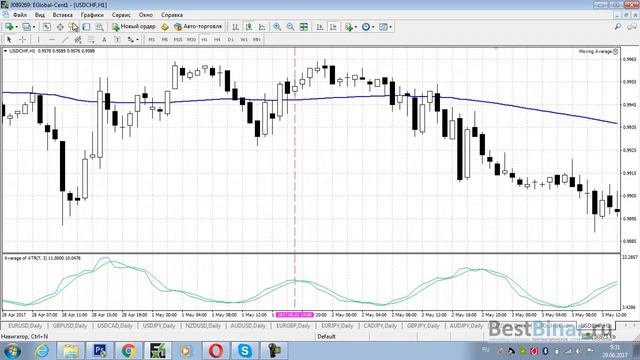The height and width of the screenshot is (360, 640).
Task: Open the Profiles toolbar icon
Action: click(26, 27)
